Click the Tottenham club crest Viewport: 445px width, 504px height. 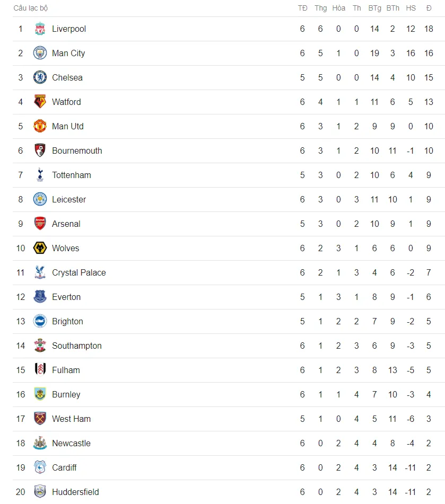[x=40, y=175]
